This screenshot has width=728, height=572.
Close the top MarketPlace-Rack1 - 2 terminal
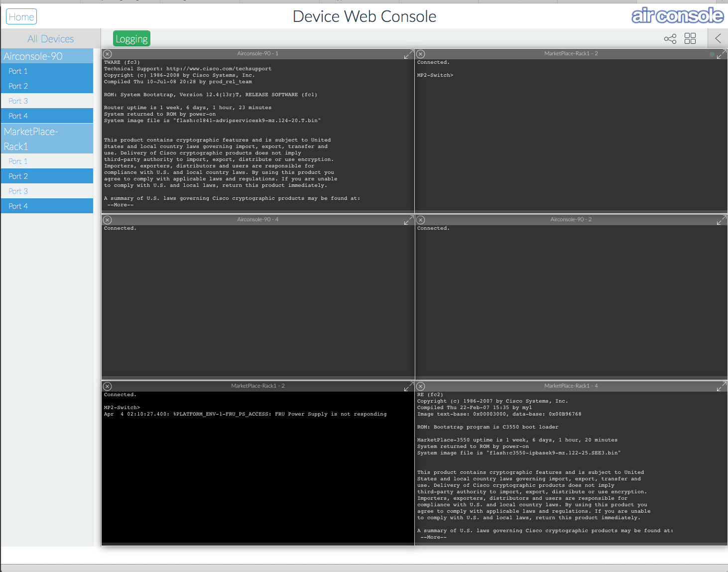tap(421, 54)
